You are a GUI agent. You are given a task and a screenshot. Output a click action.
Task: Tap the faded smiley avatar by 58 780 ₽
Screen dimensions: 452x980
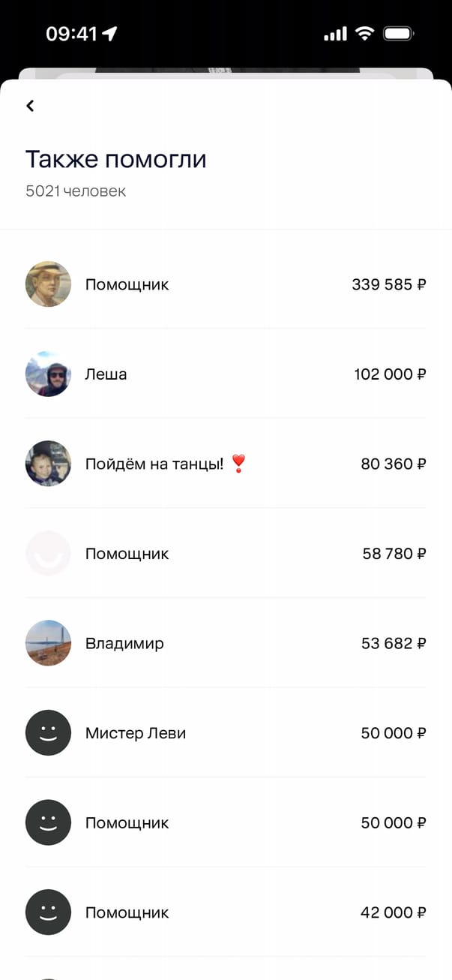(48, 554)
